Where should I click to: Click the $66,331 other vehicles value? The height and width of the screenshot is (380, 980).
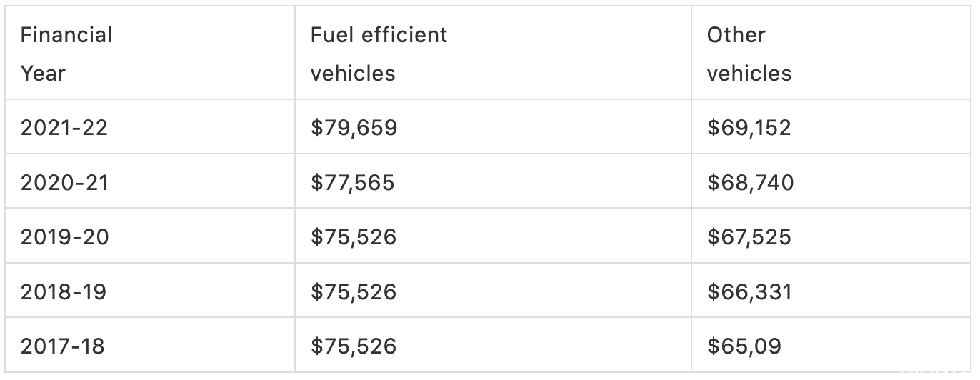point(749,291)
